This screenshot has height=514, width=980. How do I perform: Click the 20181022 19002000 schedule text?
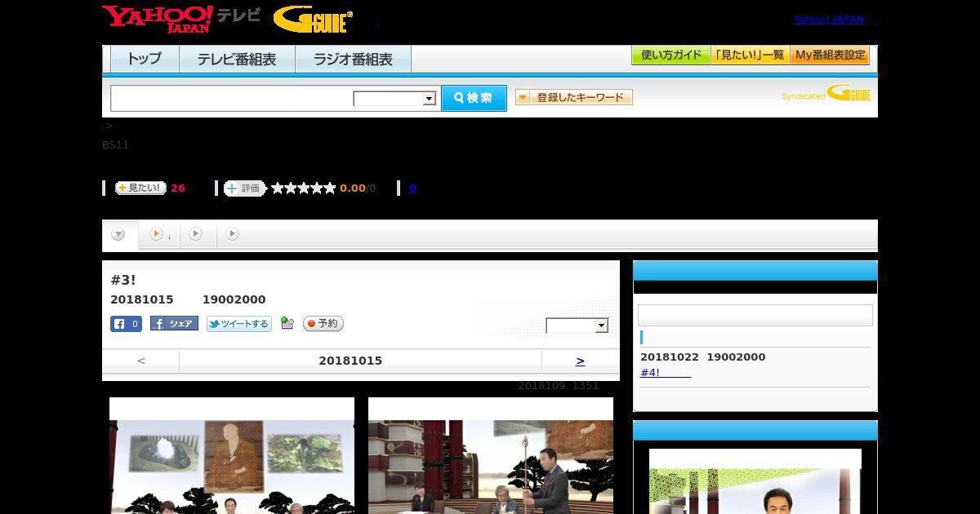(x=703, y=357)
